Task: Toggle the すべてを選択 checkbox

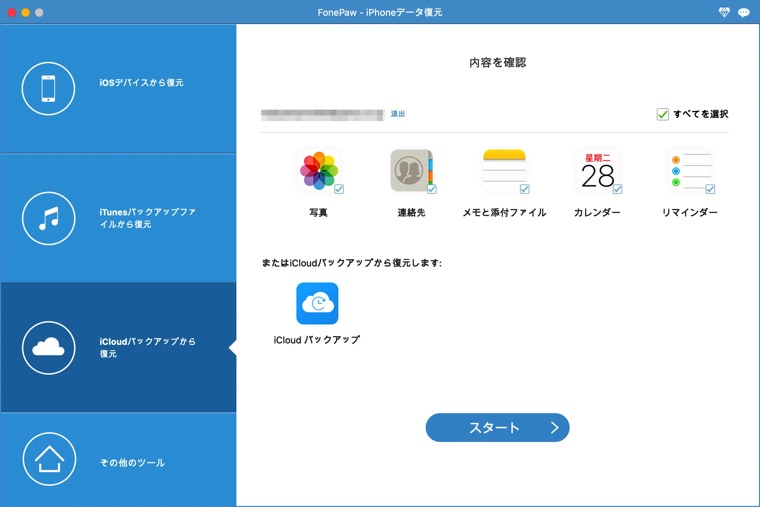Action: (x=663, y=114)
